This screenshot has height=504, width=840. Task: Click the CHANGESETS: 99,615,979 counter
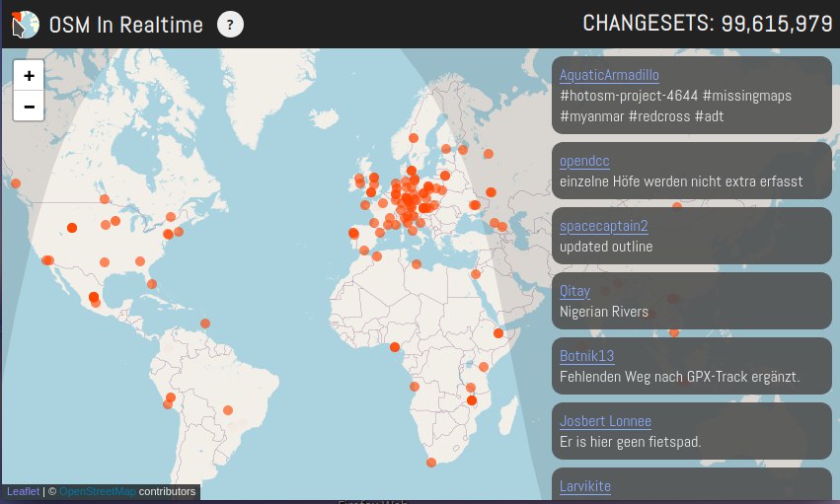tap(707, 24)
